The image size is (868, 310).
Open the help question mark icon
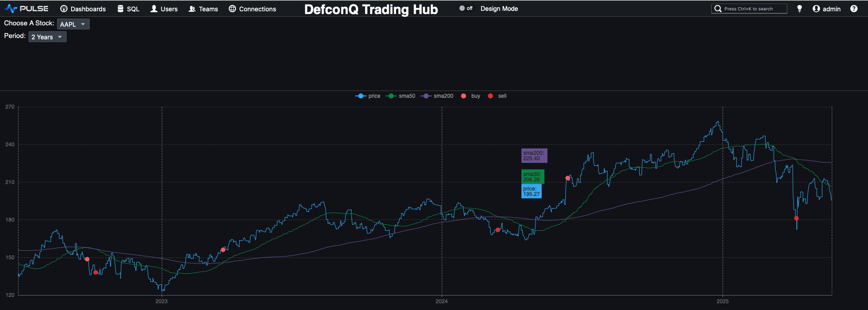pyautogui.click(x=854, y=9)
